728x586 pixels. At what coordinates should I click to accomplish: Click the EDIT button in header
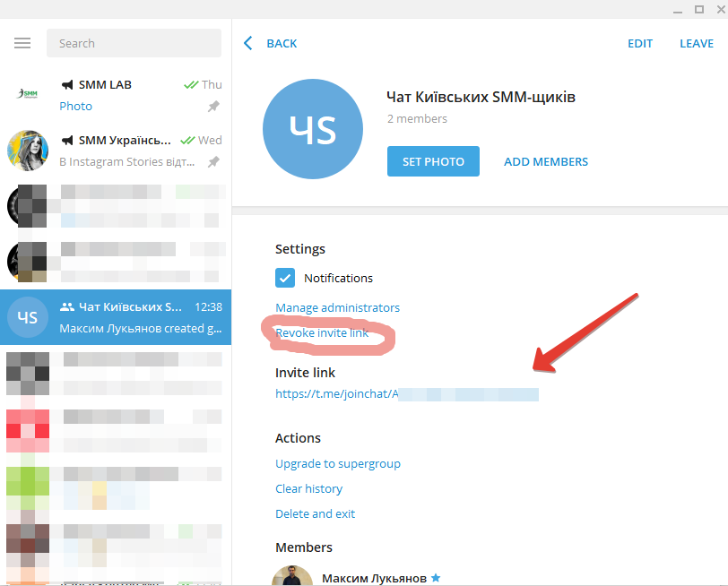coord(640,43)
